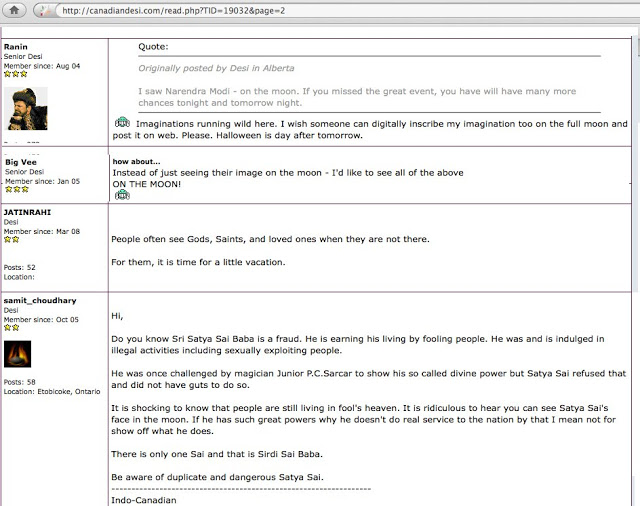640x506 pixels.
Task: Click the Indo-Canadian signature text
Action: (145, 499)
